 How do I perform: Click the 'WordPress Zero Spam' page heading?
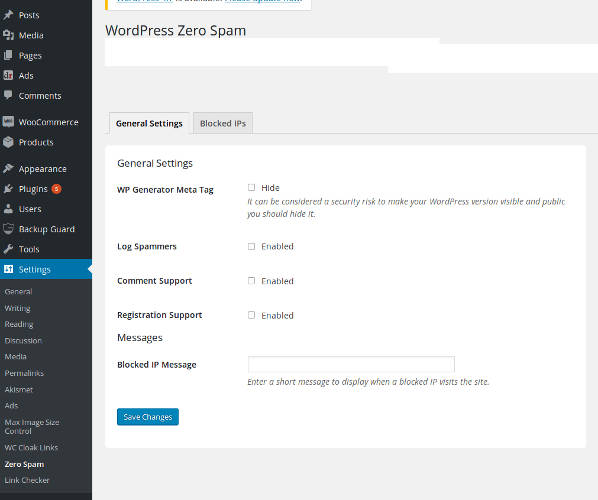click(x=176, y=31)
